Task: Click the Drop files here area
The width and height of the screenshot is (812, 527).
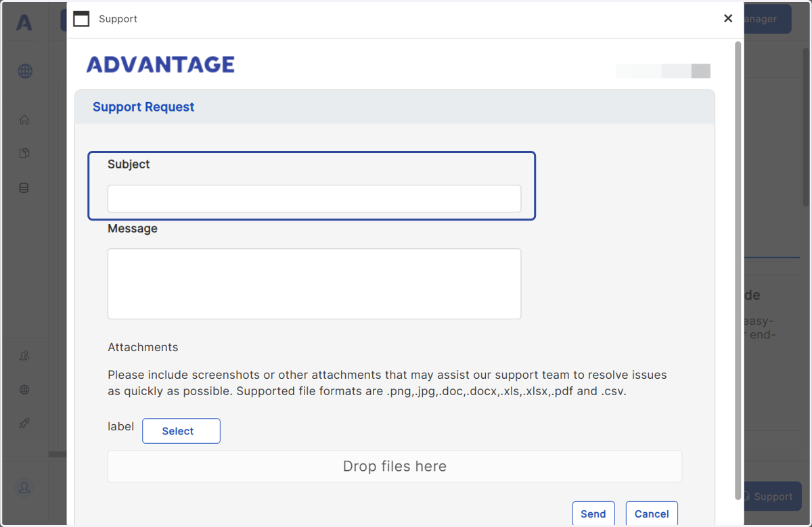Action: (394, 466)
